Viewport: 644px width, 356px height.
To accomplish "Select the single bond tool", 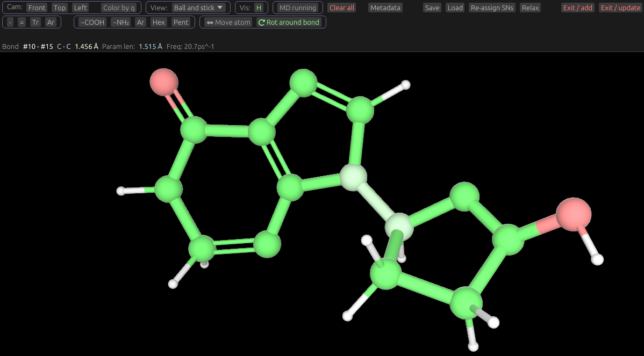I will 10,22.
